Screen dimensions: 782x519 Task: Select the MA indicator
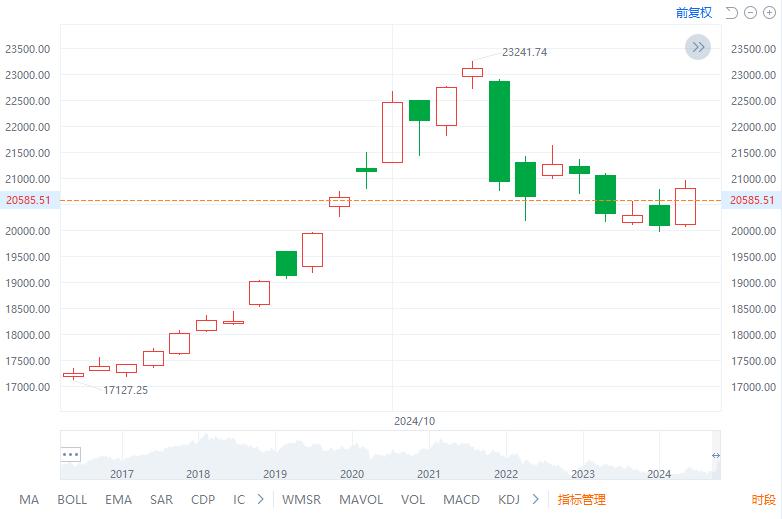pos(29,499)
